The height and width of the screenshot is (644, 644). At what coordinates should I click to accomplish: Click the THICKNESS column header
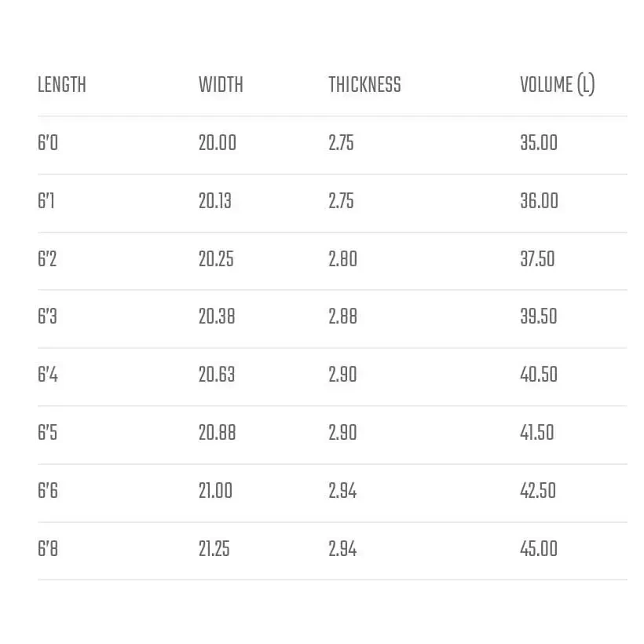364,85
